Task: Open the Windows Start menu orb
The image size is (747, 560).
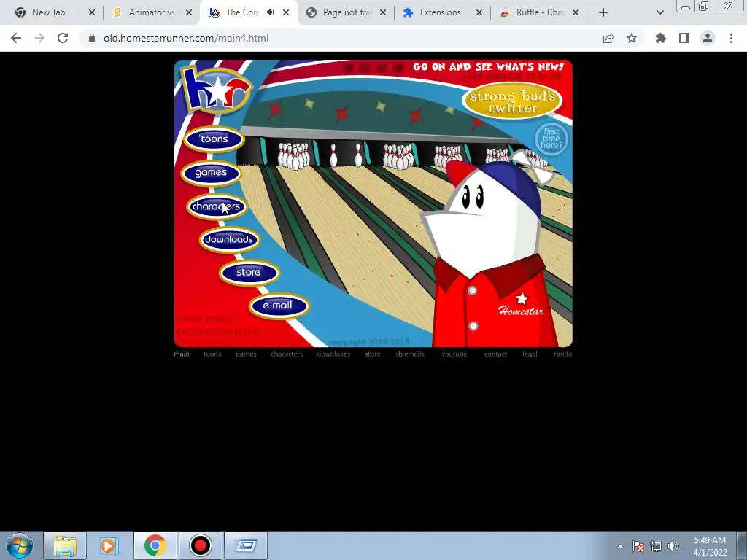Action: coord(20,545)
